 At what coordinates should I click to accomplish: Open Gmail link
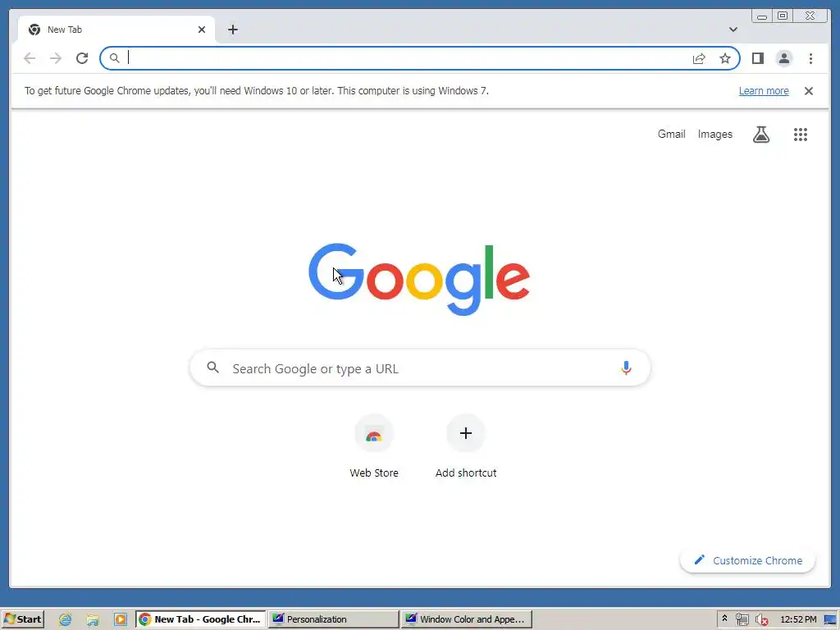click(671, 134)
